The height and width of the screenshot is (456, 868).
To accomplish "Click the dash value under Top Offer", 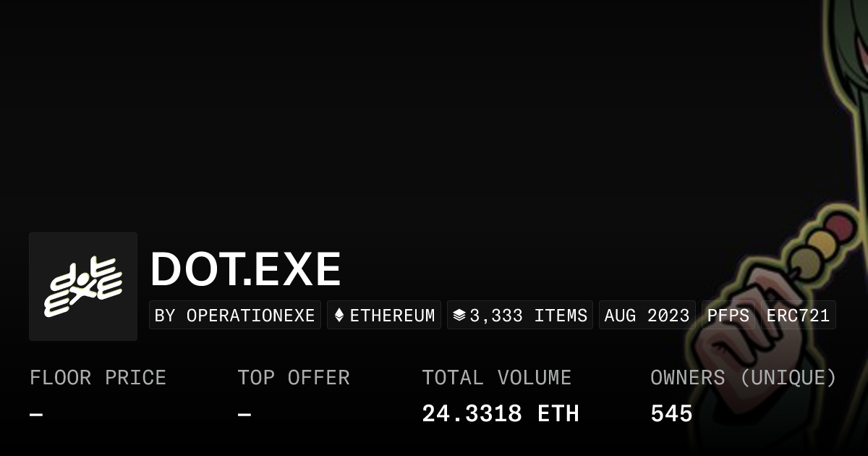I will [x=244, y=415].
